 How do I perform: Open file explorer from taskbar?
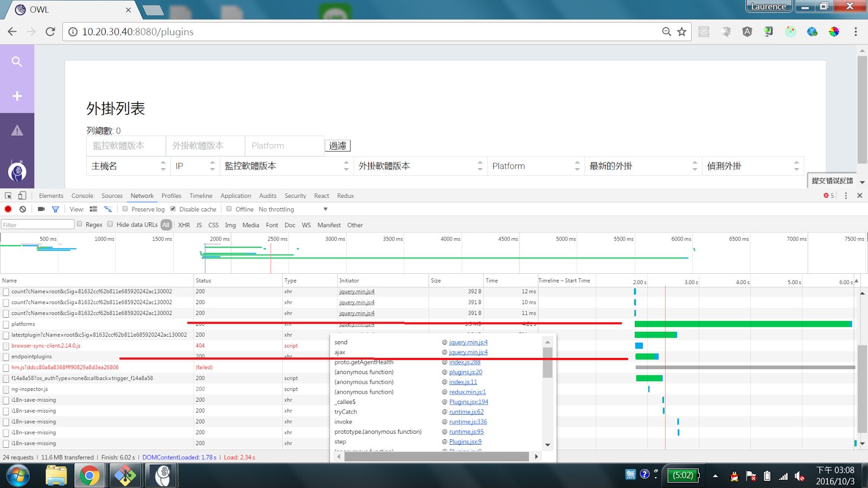click(x=56, y=476)
